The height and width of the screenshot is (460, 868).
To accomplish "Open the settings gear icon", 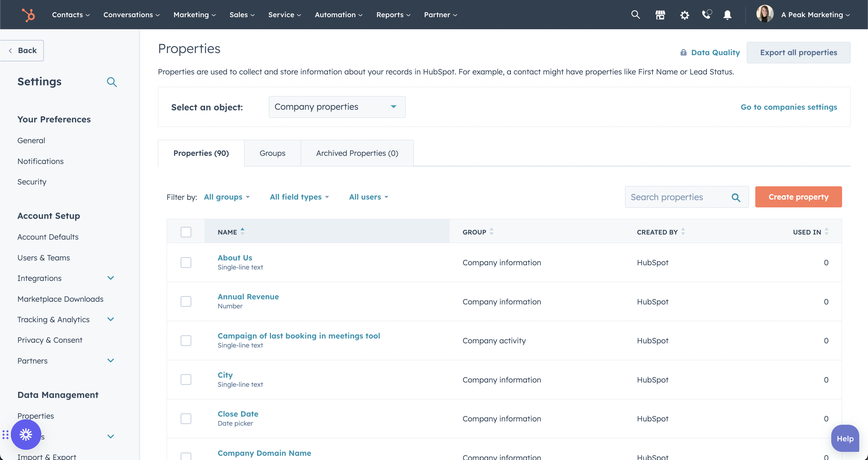I will coord(684,14).
